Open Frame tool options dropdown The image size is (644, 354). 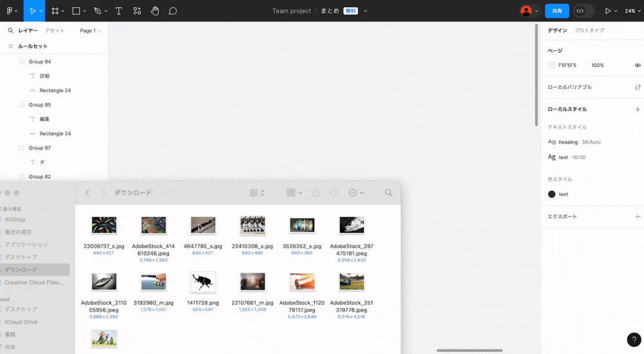63,11
